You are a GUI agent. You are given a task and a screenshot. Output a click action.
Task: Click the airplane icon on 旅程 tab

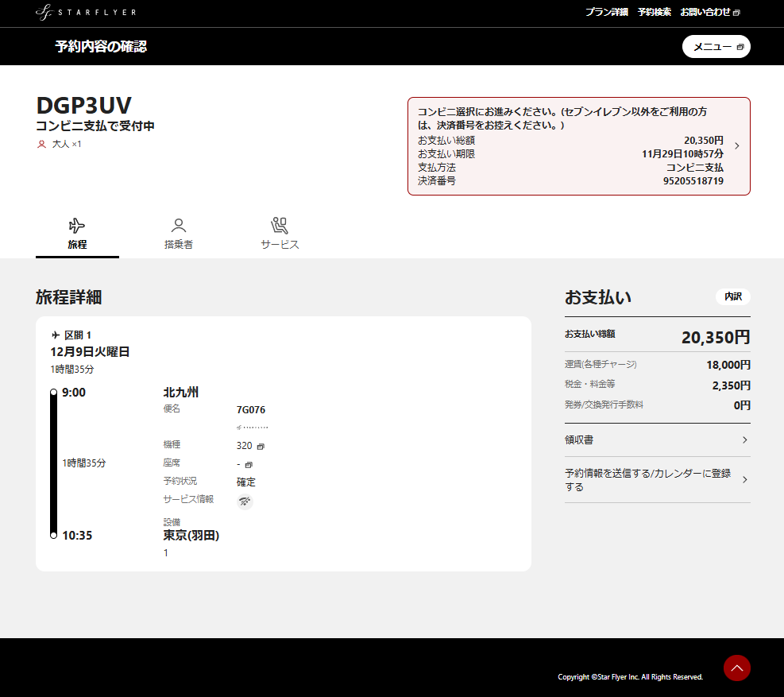click(77, 226)
